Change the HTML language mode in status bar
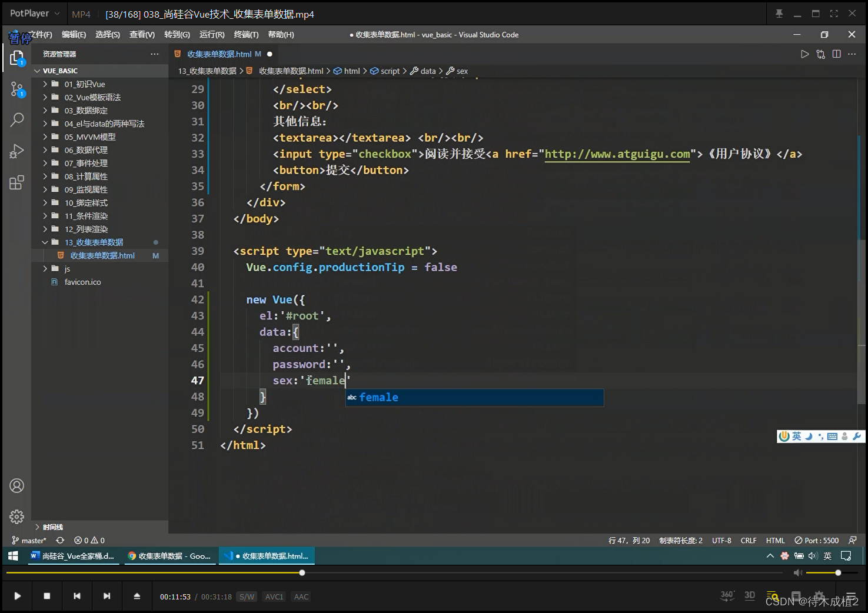The height and width of the screenshot is (613, 868). tap(775, 540)
